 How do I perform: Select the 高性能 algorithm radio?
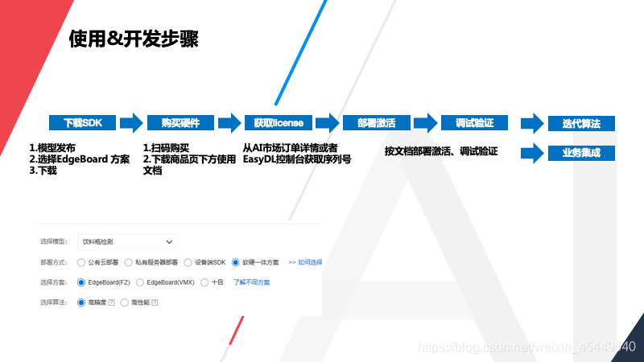point(125,302)
